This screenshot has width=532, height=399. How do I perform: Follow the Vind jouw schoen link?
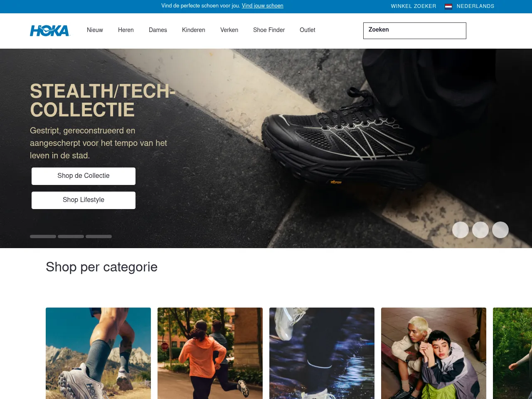pos(263,6)
